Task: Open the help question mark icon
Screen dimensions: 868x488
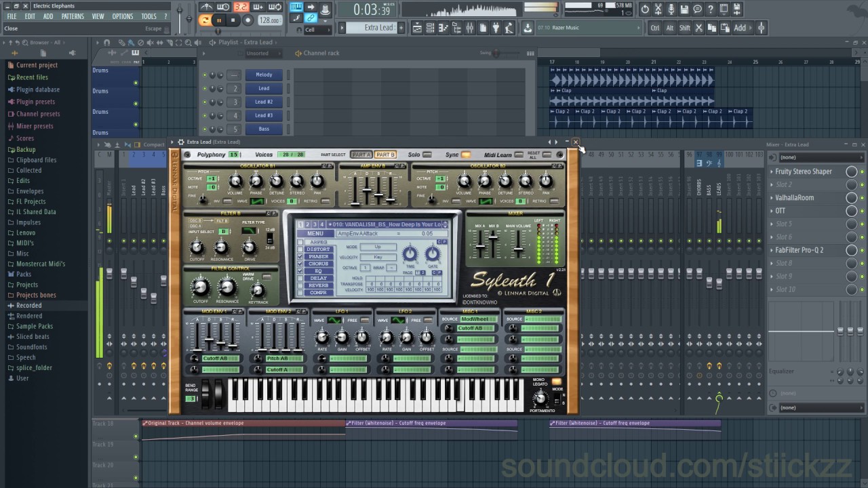Action: pyautogui.click(x=710, y=9)
